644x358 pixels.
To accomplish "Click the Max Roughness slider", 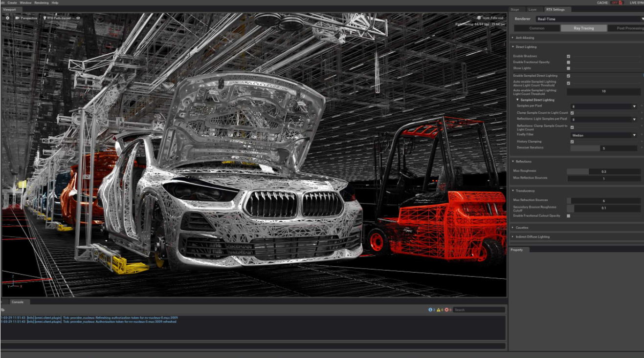I will [x=604, y=171].
